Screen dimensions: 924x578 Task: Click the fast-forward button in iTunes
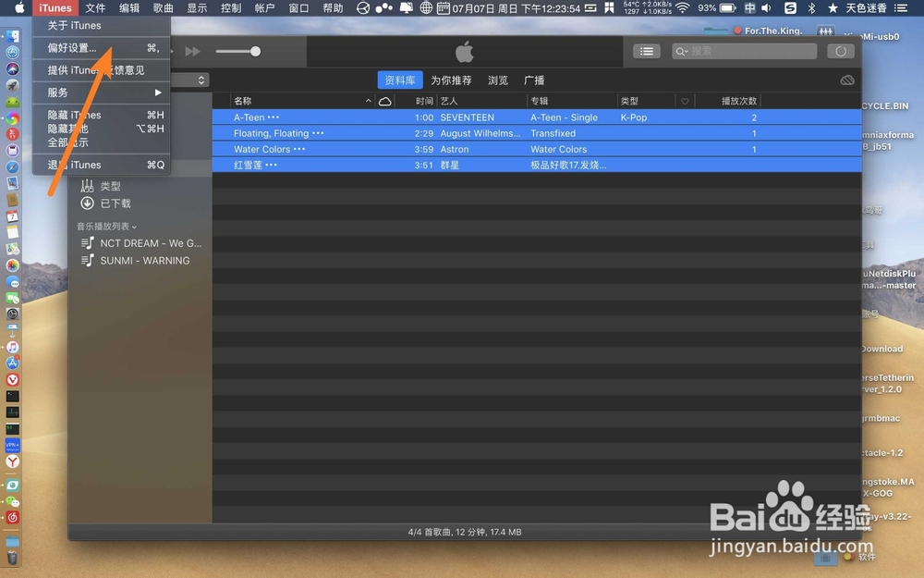pos(193,51)
